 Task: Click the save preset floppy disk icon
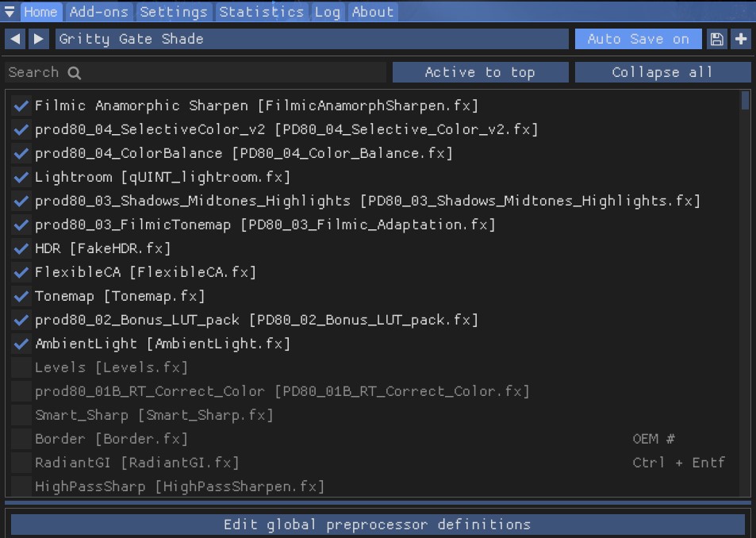pos(717,39)
